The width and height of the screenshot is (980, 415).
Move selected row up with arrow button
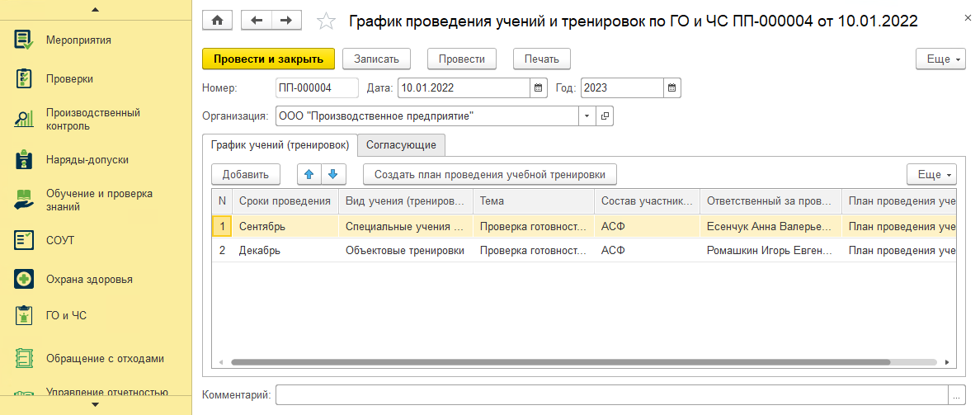(x=309, y=174)
